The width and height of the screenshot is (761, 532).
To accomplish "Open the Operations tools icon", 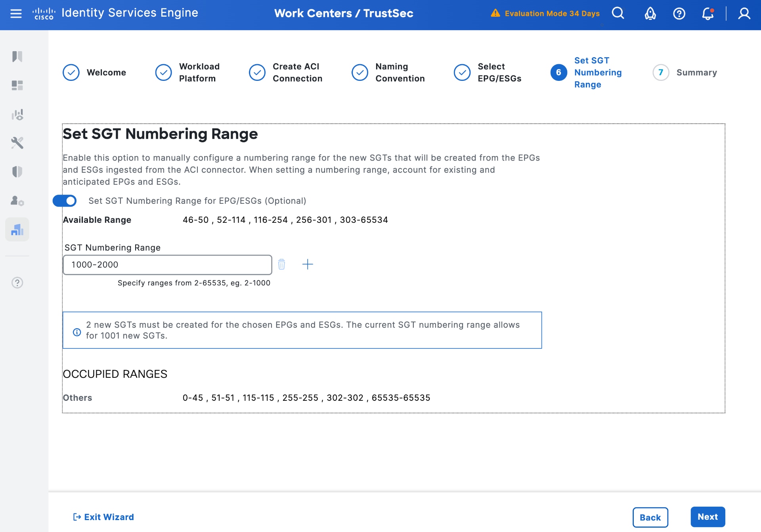I will point(17,143).
